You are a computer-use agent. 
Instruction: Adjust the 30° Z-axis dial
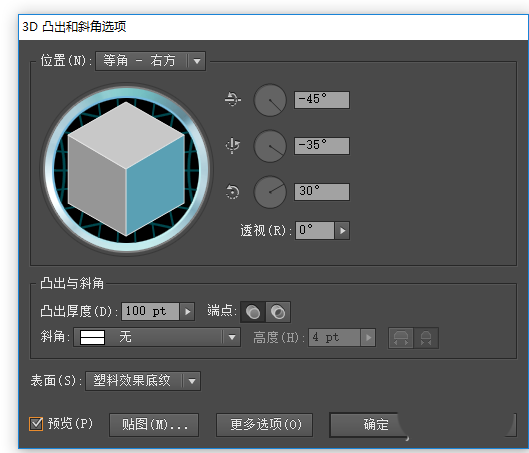coord(270,192)
